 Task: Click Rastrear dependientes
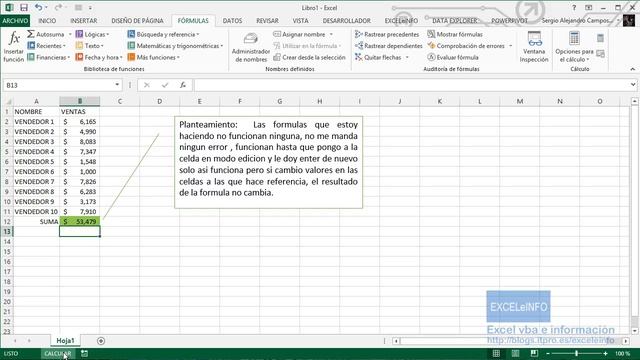point(389,46)
